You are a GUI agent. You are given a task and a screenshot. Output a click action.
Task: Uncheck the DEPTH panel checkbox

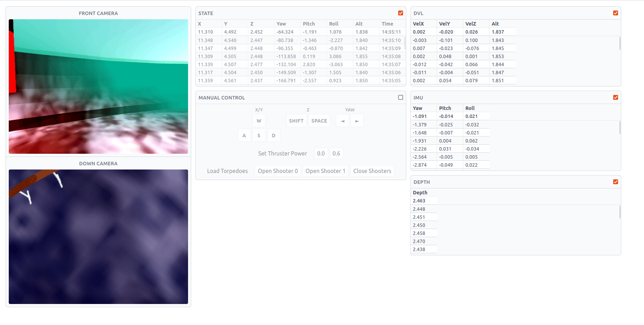tap(615, 181)
